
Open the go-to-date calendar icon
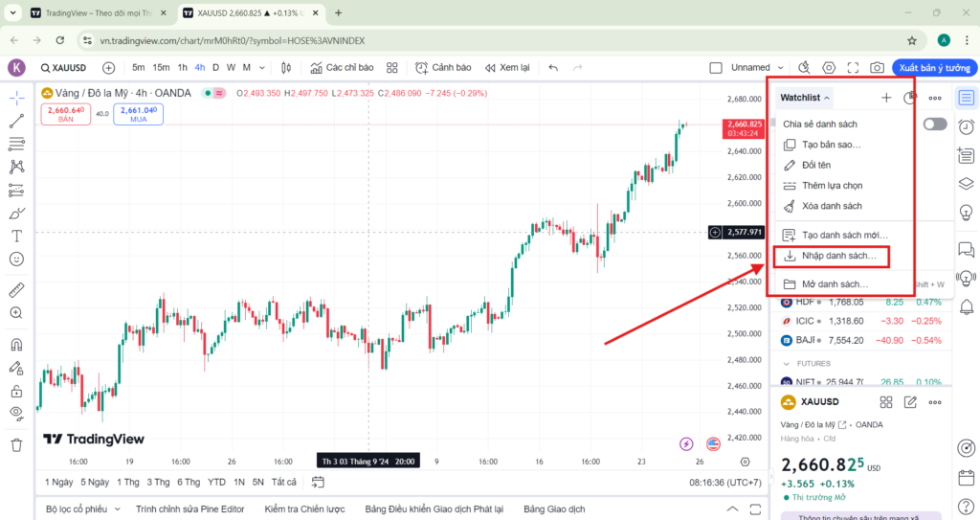(x=318, y=482)
